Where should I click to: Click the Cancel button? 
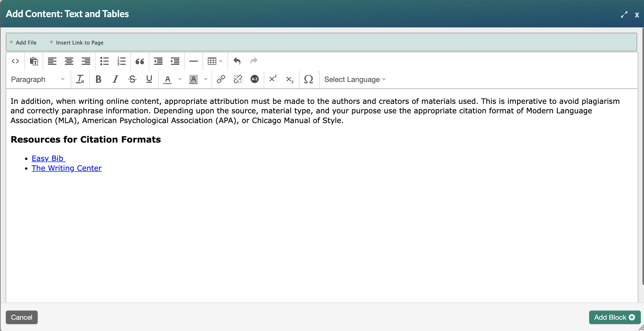pos(22,317)
